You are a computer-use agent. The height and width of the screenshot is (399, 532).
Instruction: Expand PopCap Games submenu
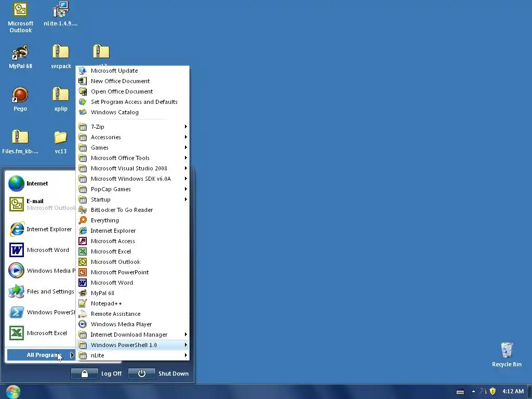[132, 189]
